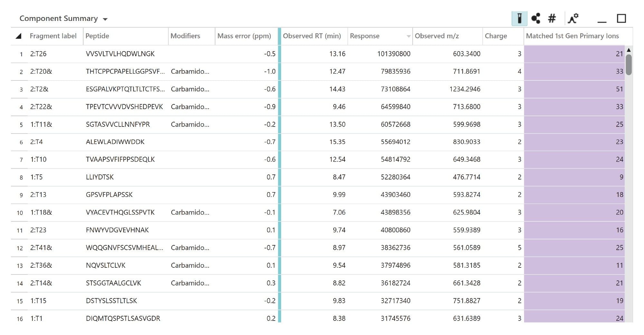Sort by Modifiers column header
The image size is (644, 335).
click(x=185, y=36)
